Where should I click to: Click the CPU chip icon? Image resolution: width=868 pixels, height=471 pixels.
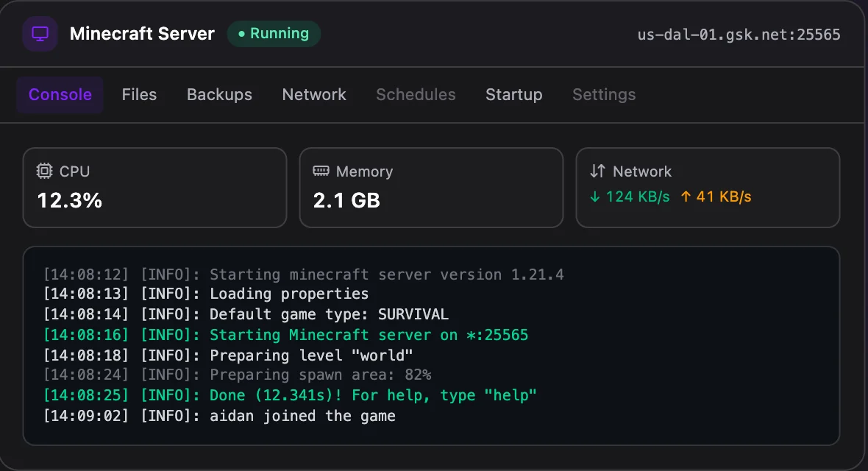click(44, 171)
